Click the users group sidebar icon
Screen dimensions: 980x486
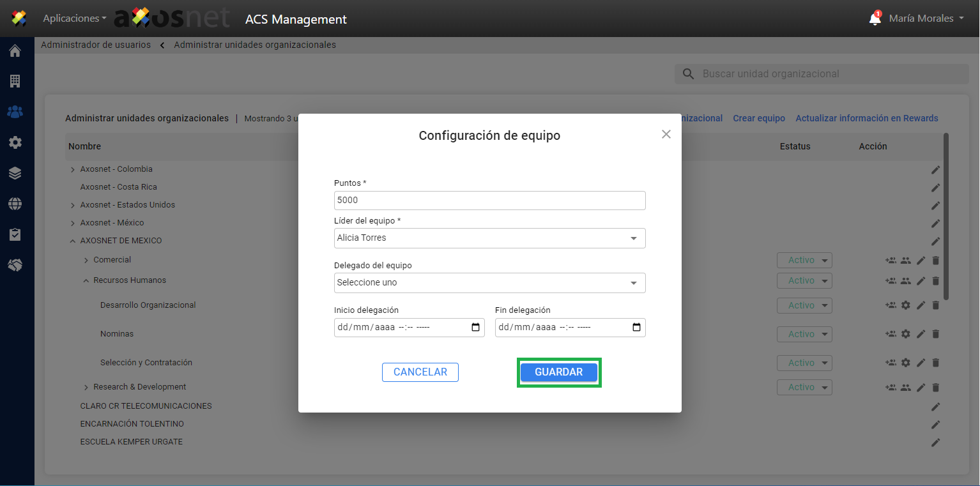(15, 112)
